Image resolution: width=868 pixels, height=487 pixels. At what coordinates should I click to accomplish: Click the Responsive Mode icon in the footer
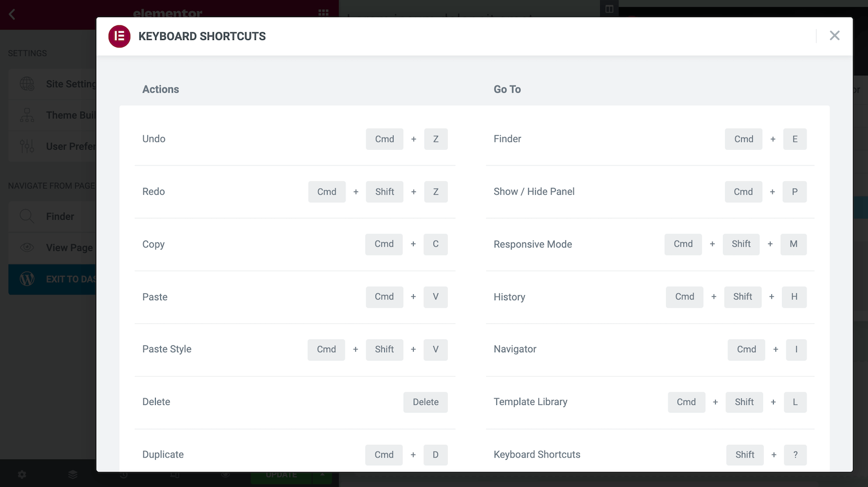[x=175, y=474]
